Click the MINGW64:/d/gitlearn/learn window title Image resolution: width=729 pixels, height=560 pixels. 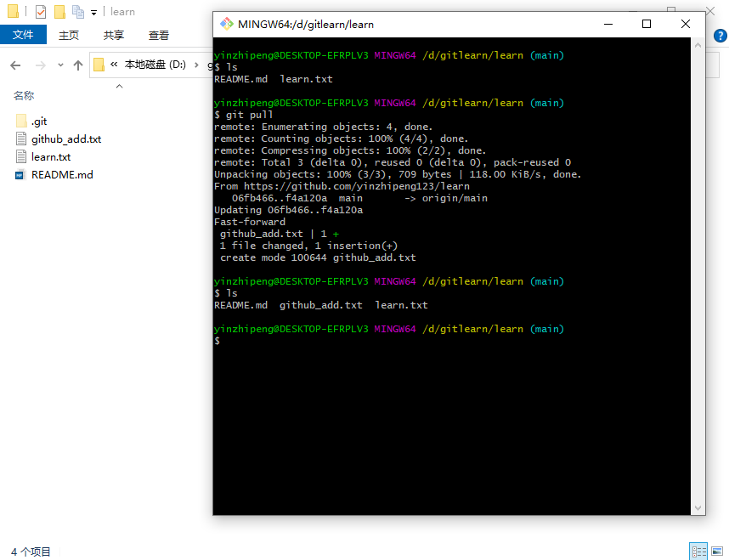[306, 24]
